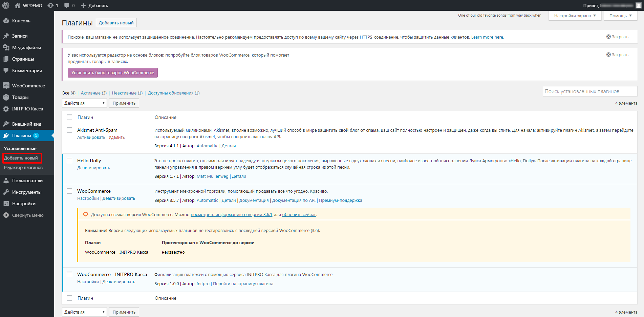Select the WooCommerce plugin row checkbox
Screen dimensions: 644x317
click(69, 191)
